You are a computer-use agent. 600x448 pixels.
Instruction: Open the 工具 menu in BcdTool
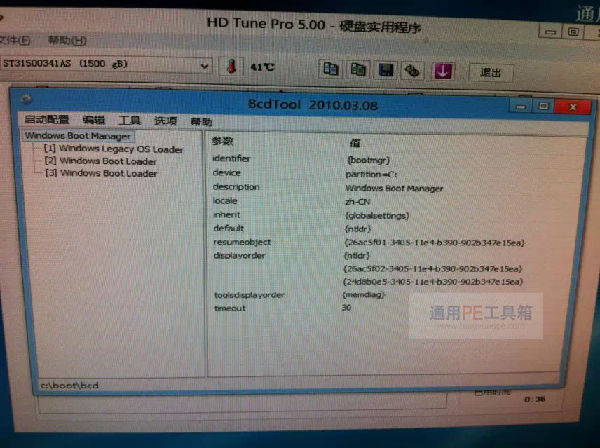pyautogui.click(x=129, y=121)
